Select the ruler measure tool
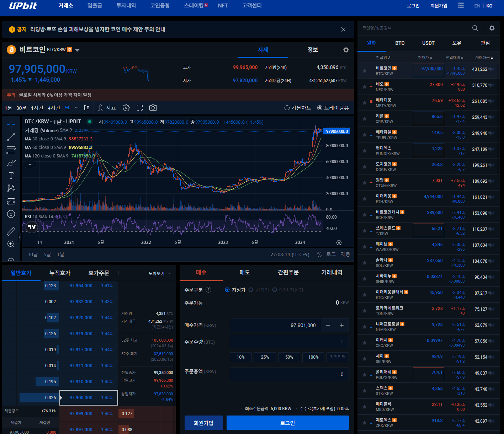 tap(11, 231)
